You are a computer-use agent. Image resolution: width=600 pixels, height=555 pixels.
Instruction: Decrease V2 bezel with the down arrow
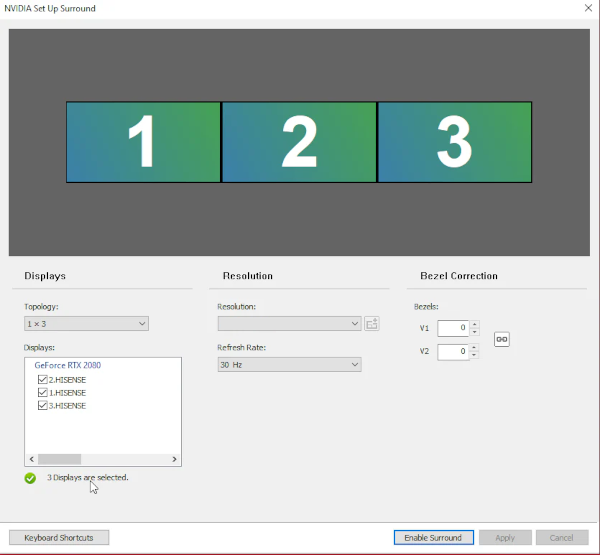[474, 355]
